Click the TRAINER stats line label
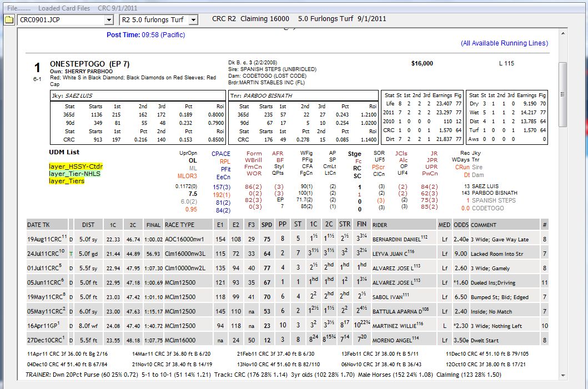Screen dimensions: 588x389 pos(38,375)
